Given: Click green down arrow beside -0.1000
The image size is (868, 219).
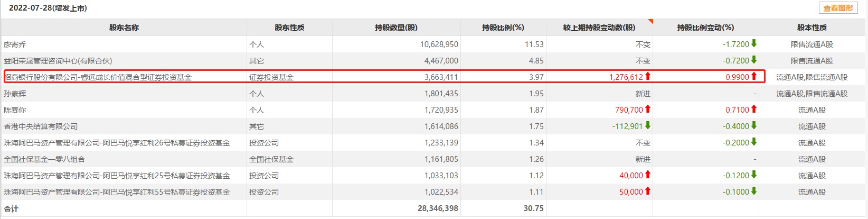Looking at the screenshot, I should click(x=754, y=191).
